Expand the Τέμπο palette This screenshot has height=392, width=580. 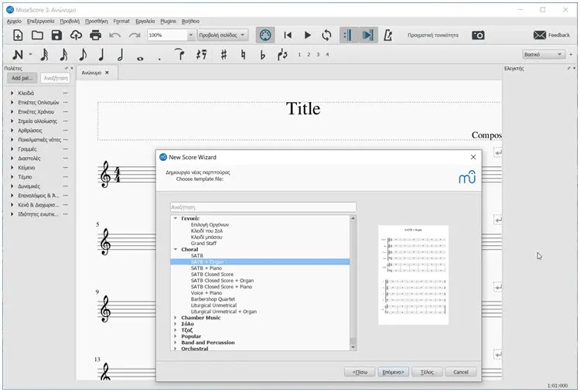[12, 177]
